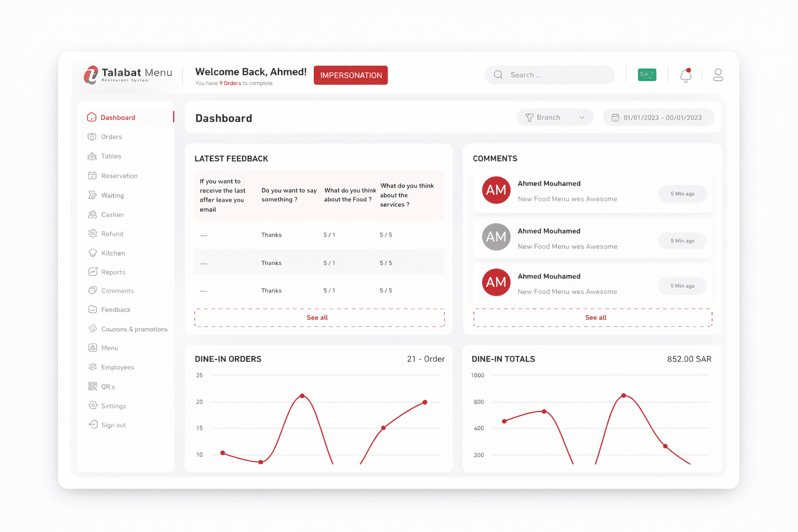
Task: Expand Coupons & promotions section
Action: tap(134, 329)
